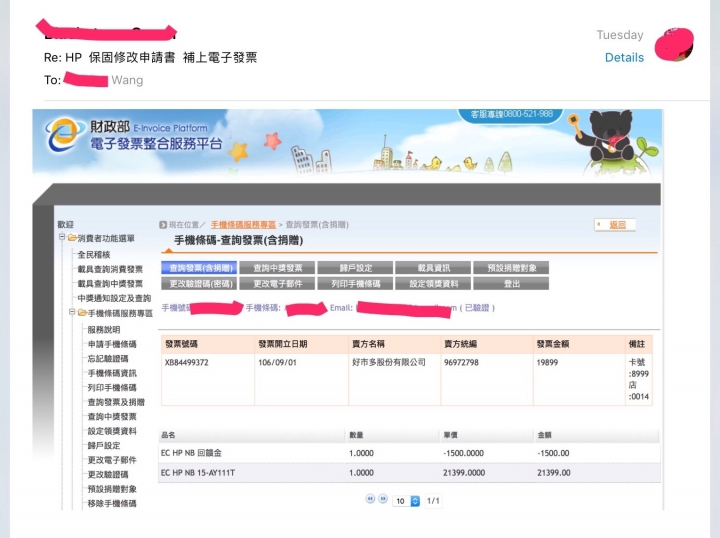Open 手機條碼資訊 in the sidebar
This screenshot has width=720, height=538.
click(x=112, y=373)
